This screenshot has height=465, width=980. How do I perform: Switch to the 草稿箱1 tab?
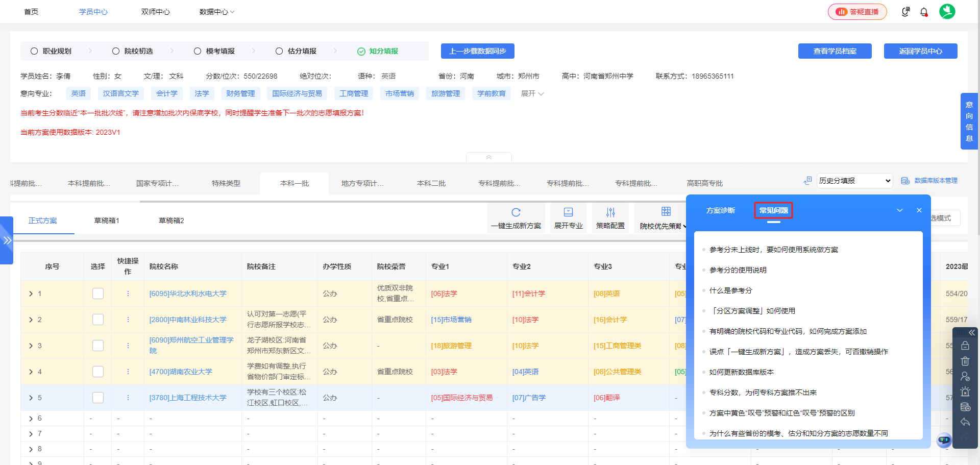[107, 221]
